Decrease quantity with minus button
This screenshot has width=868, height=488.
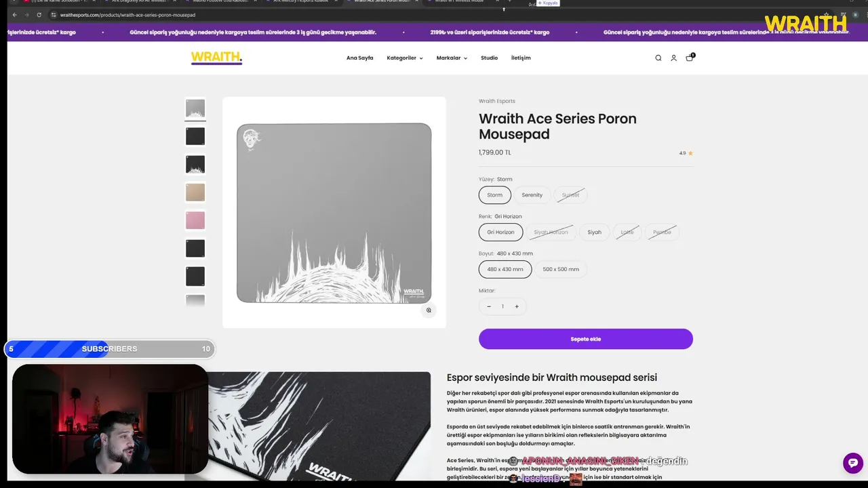point(489,306)
